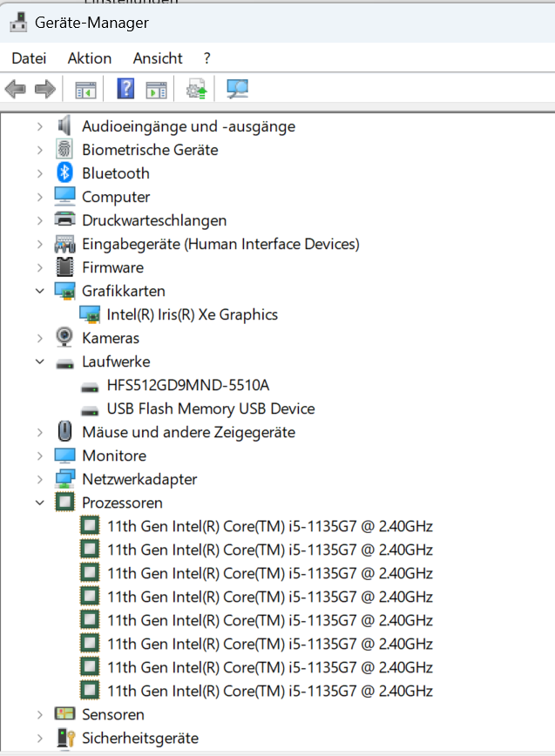Click the HFS512GD9MND-5510A drive icon
This screenshot has width=555, height=756.
point(90,388)
